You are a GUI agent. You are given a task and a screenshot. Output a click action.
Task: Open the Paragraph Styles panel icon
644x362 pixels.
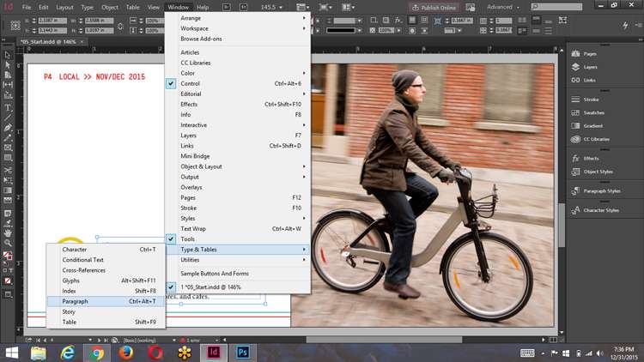click(596, 190)
